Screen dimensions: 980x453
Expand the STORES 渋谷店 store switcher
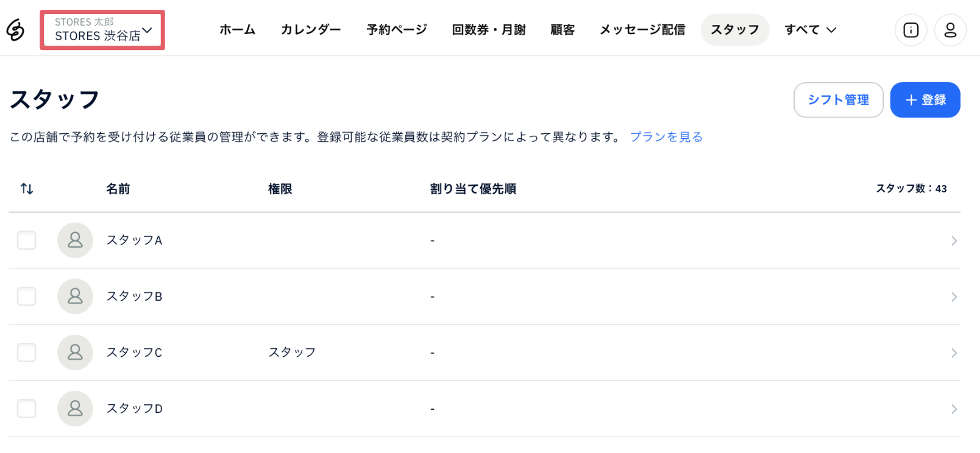pos(102,30)
